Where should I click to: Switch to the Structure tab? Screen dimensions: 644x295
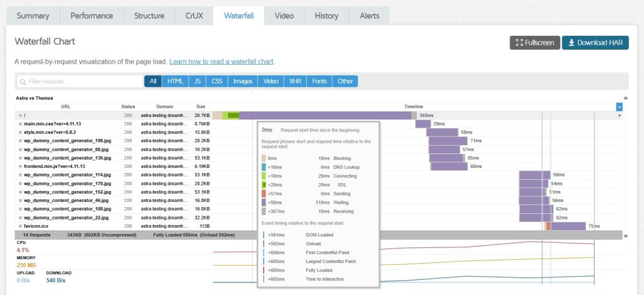point(149,16)
